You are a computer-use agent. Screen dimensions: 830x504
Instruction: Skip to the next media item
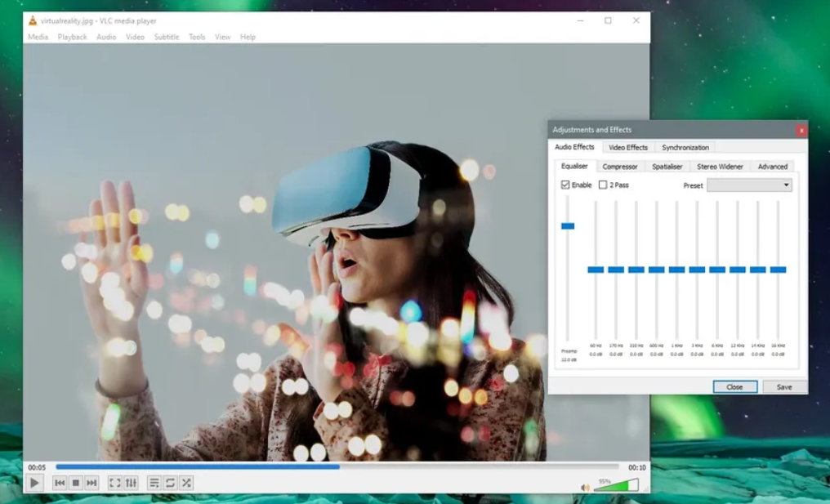click(x=91, y=483)
